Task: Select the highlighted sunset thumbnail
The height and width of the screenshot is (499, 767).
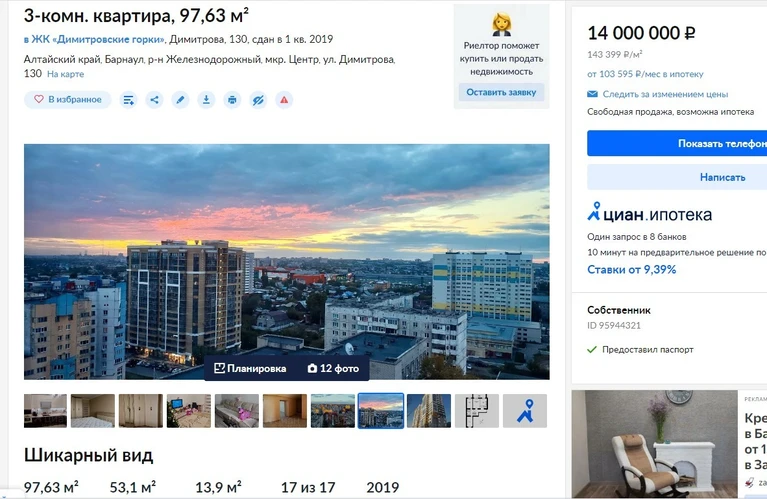Action: click(x=381, y=411)
